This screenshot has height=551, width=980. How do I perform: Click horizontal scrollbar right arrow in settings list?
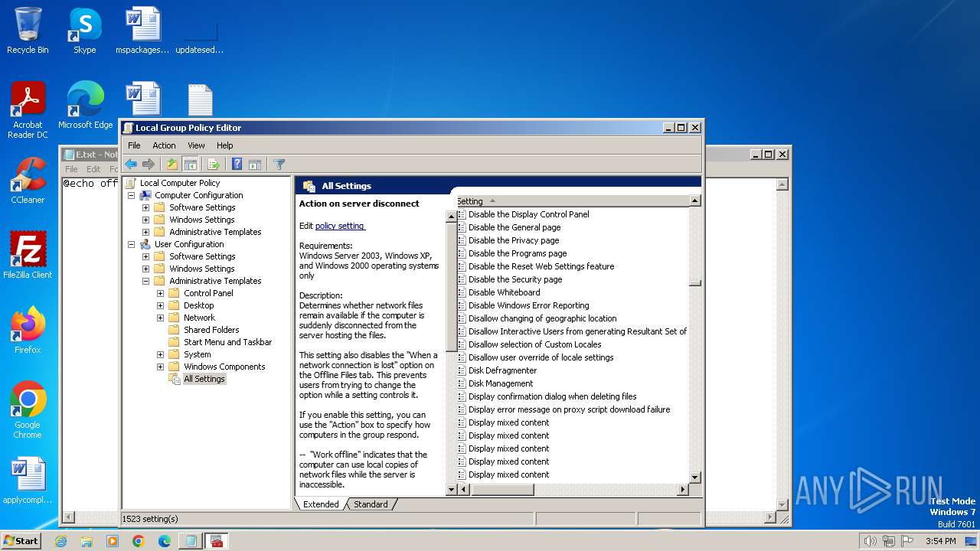pos(684,489)
